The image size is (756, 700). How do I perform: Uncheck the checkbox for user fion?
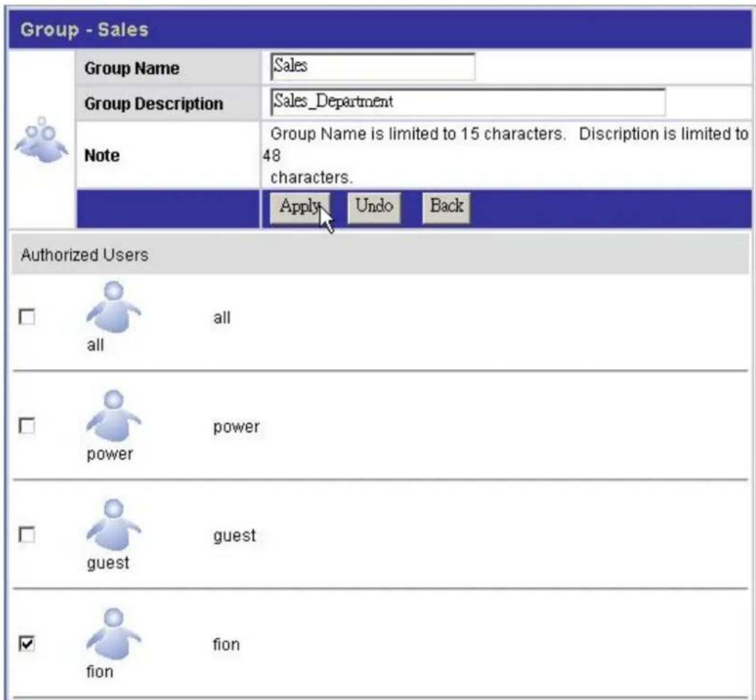[26, 644]
